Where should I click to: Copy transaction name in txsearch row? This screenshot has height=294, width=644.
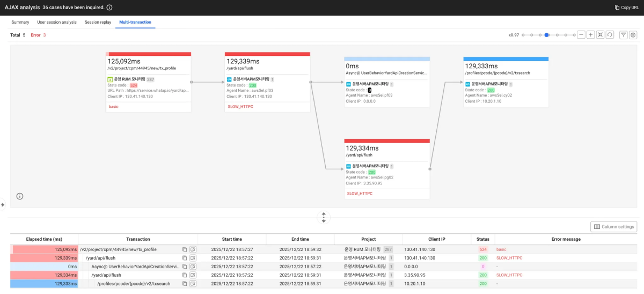pos(184,284)
